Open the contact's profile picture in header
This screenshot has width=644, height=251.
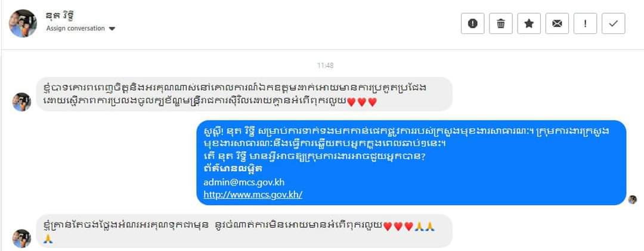tap(23, 23)
